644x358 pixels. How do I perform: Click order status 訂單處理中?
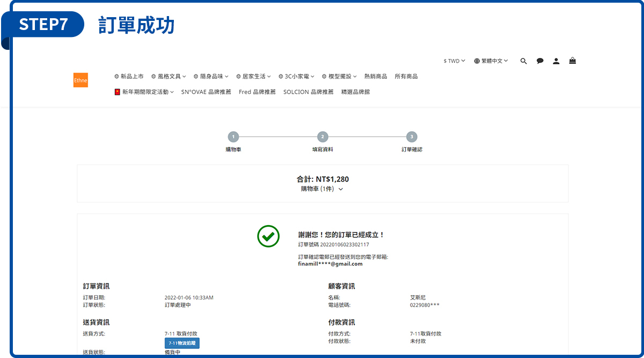(178, 305)
